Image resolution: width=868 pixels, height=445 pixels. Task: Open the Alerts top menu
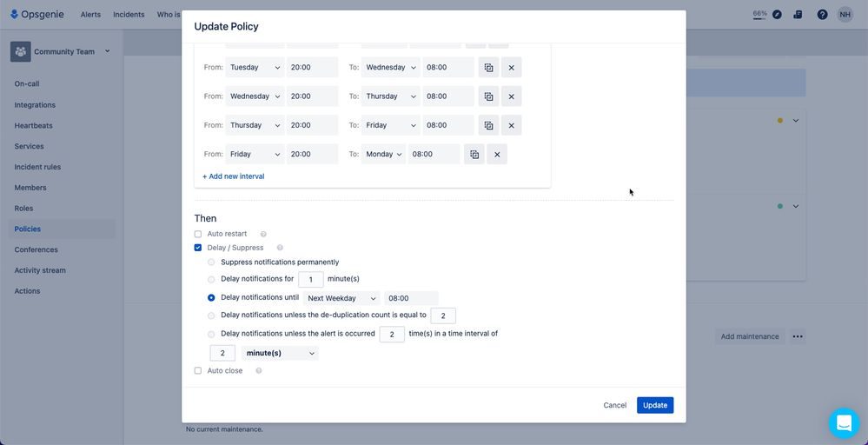90,15
